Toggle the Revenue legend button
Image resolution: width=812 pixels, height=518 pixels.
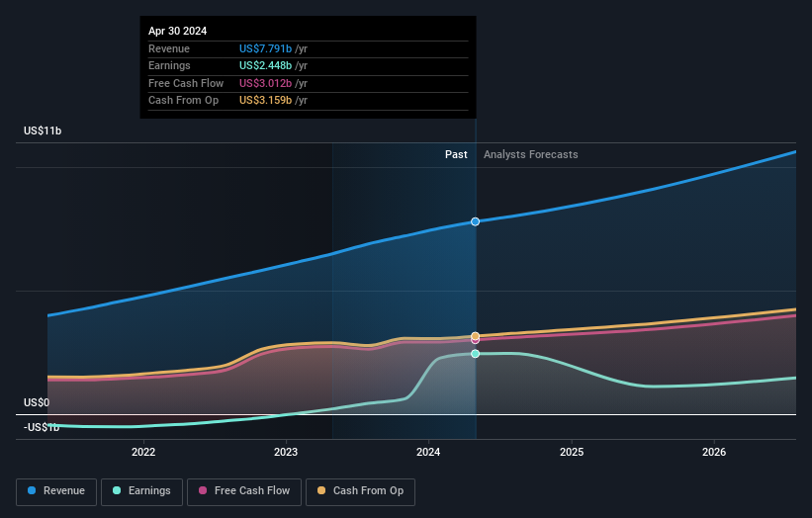click(x=56, y=491)
